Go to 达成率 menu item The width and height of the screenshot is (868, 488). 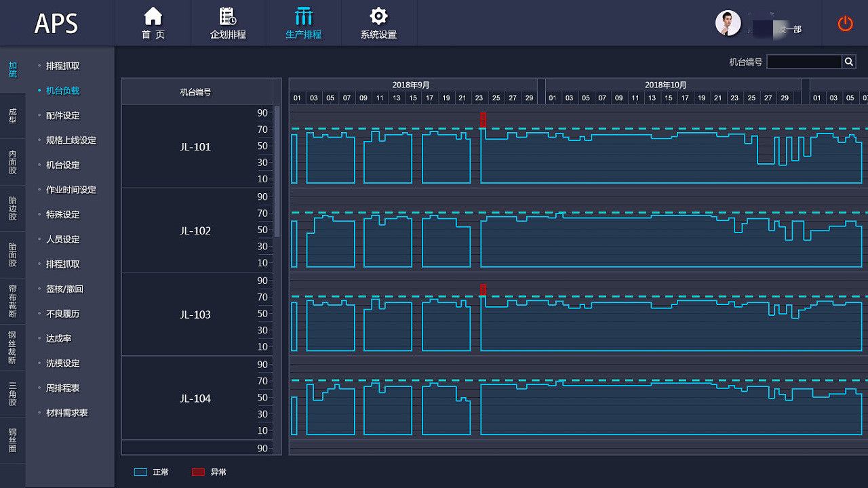pos(58,338)
